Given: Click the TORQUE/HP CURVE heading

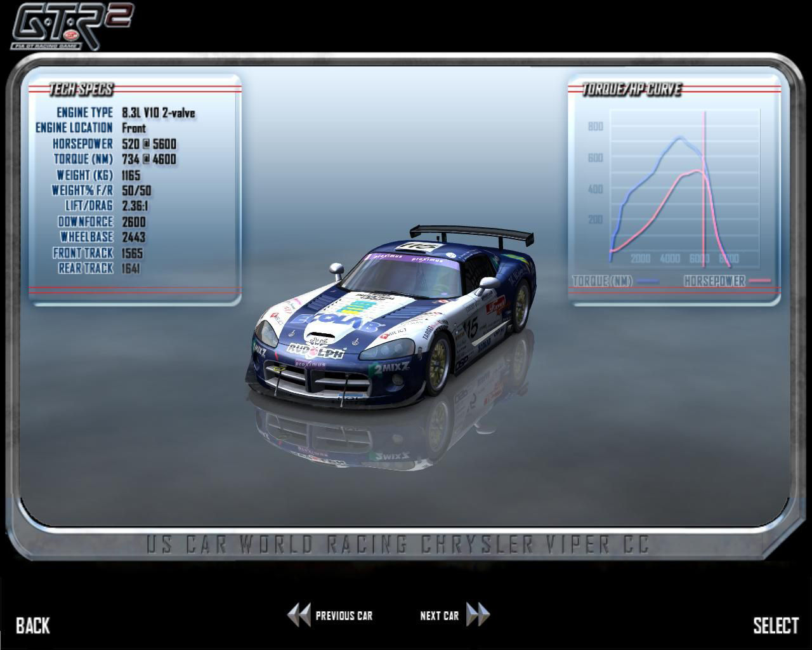Looking at the screenshot, I should (x=632, y=90).
